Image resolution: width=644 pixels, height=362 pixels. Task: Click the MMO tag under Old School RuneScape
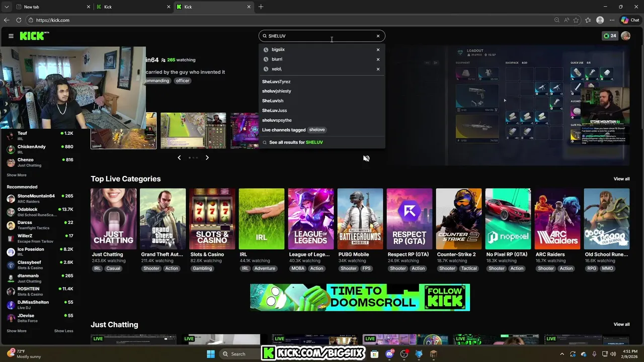coord(607,268)
